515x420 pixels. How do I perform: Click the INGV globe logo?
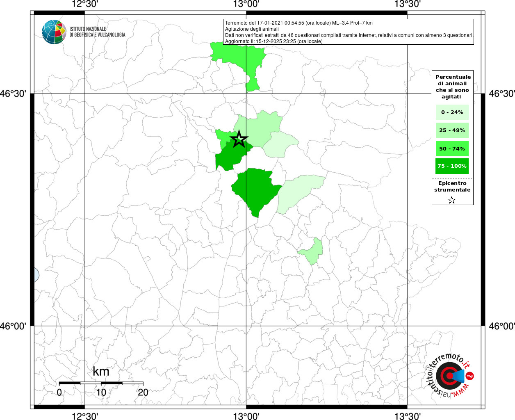pyautogui.click(x=54, y=32)
